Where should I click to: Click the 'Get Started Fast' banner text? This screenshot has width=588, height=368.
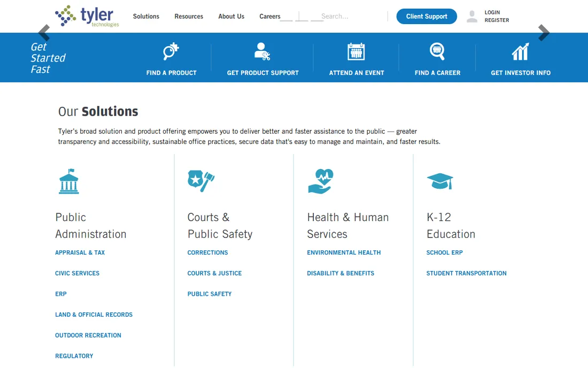48,58
